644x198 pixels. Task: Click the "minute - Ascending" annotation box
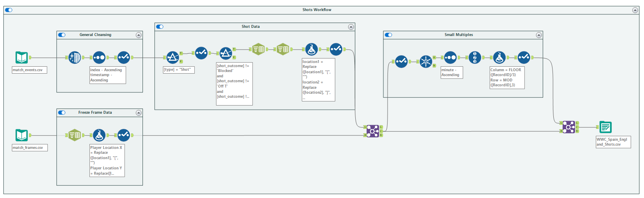pos(451,72)
